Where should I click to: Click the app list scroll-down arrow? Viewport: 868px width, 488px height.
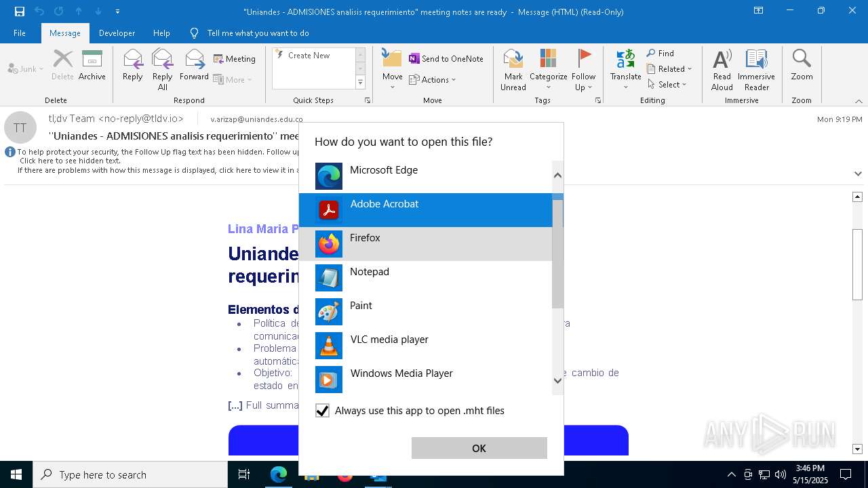point(557,380)
